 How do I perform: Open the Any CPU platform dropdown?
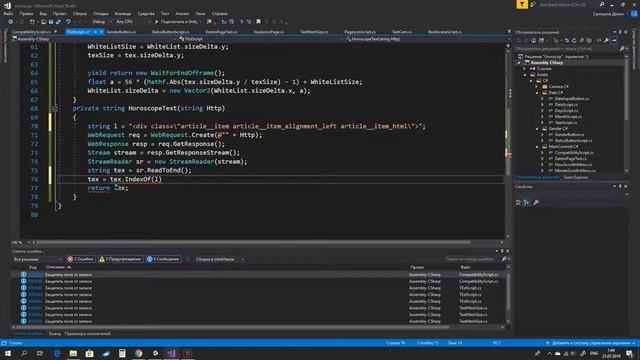click(x=133, y=22)
